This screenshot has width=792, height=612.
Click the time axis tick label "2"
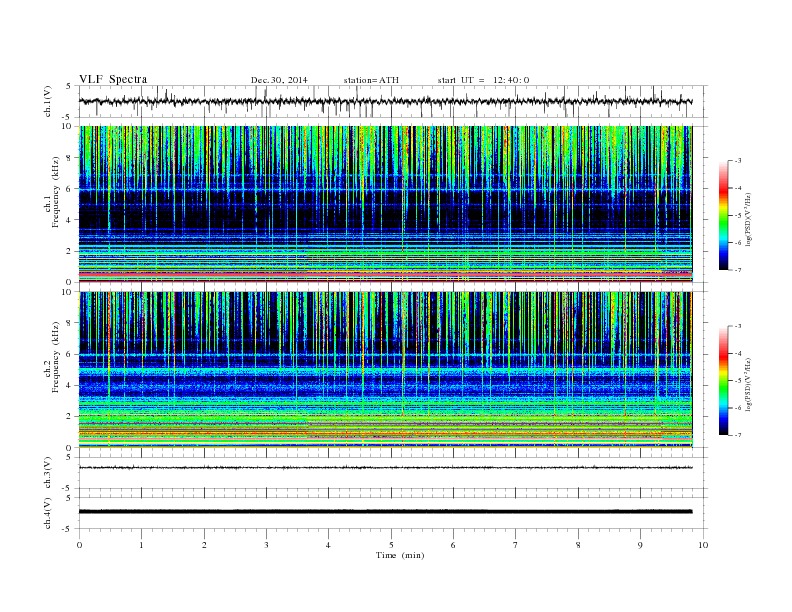click(x=204, y=545)
